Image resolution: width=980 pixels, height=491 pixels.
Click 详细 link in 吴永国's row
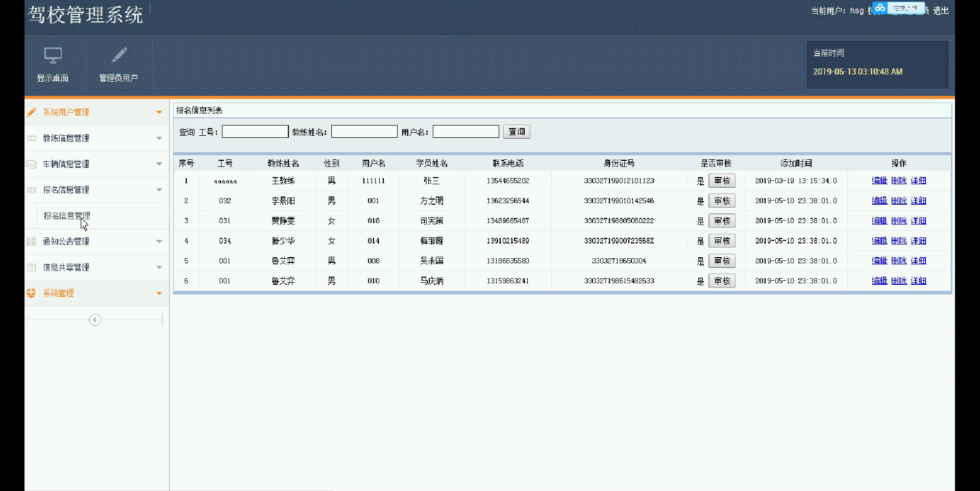click(918, 261)
